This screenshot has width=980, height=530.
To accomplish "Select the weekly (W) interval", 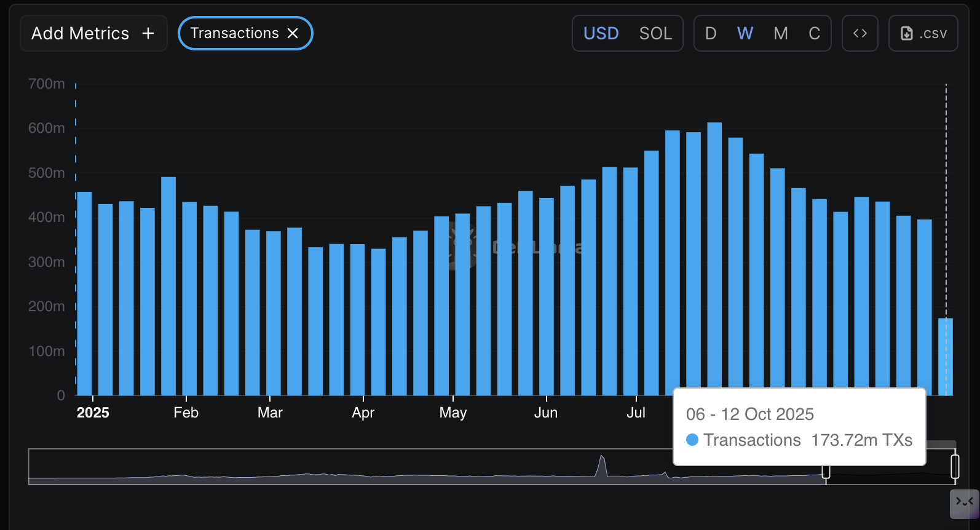I will pyautogui.click(x=745, y=33).
